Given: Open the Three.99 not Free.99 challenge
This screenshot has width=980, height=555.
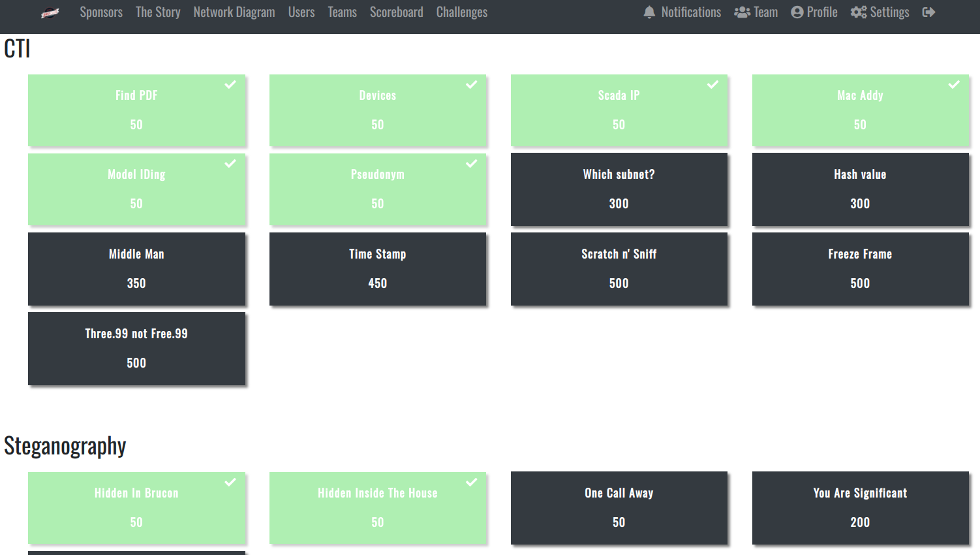Looking at the screenshot, I should tap(136, 349).
